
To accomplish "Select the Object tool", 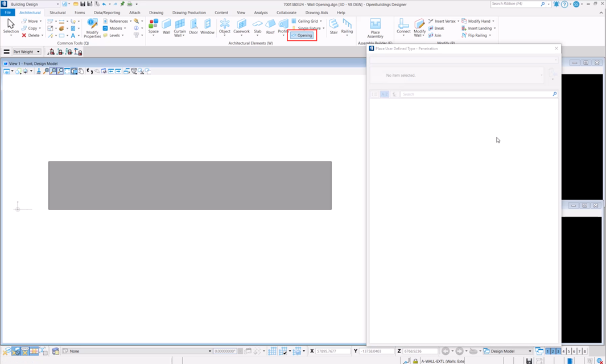I will (225, 27).
